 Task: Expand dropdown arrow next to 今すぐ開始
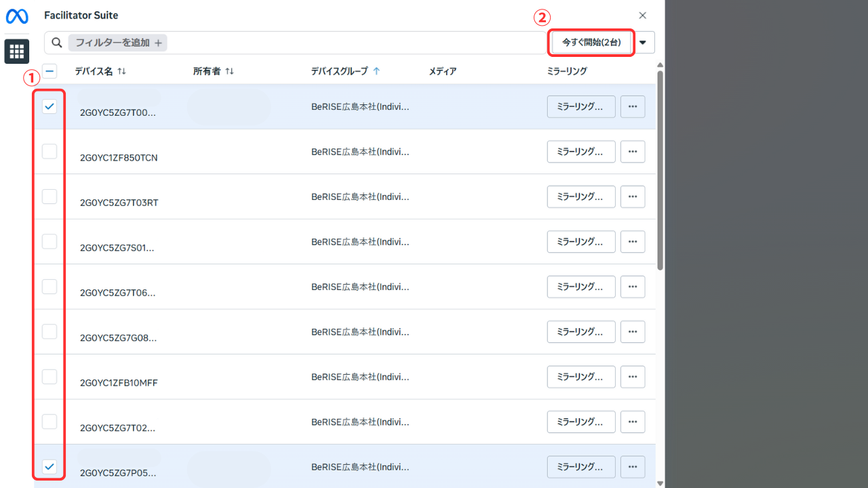[643, 43]
